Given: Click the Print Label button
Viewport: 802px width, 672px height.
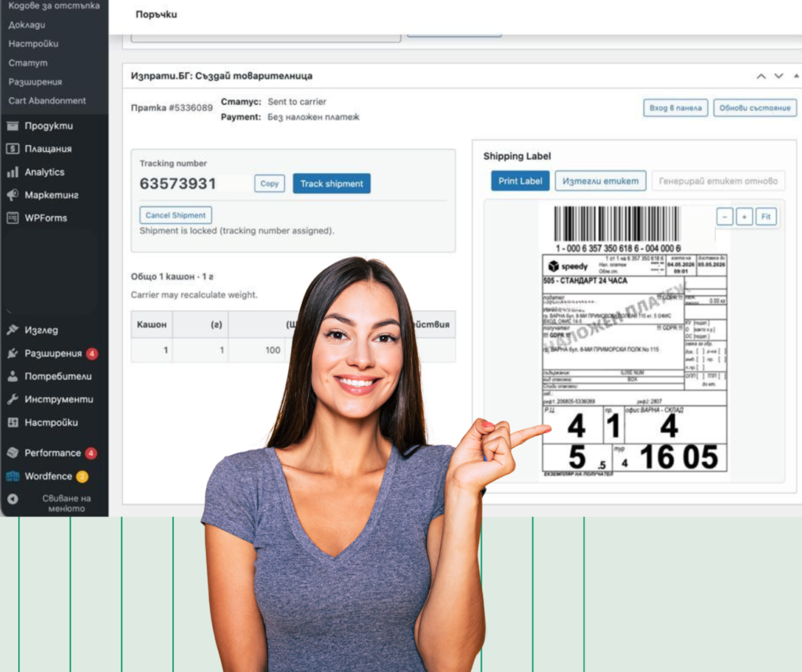Looking at the screenshot, I should 520,181.
